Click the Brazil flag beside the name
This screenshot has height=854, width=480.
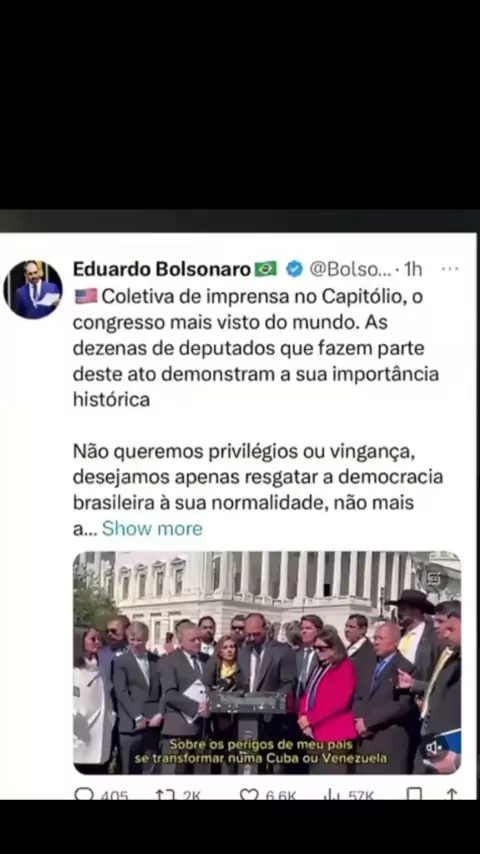click(266, 269)
